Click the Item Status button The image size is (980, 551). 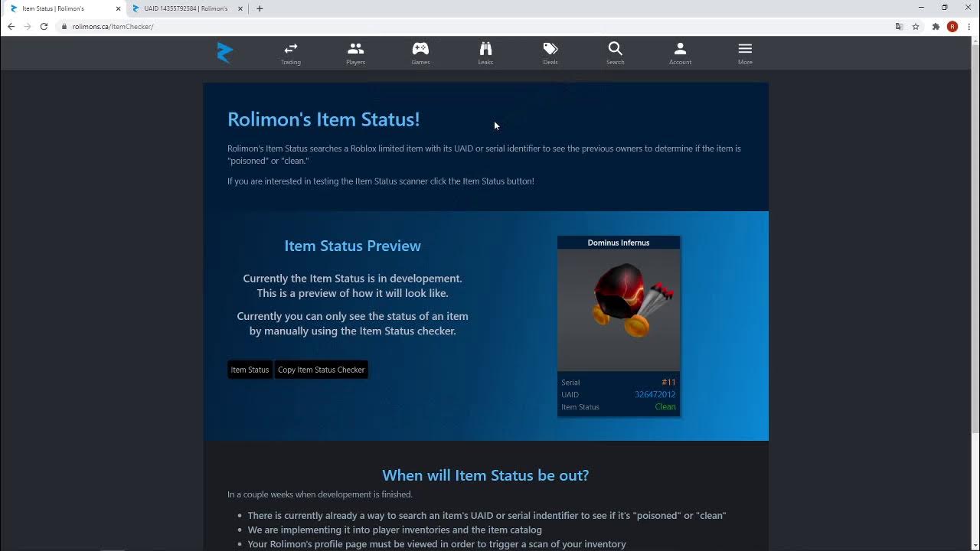[250, 370]
